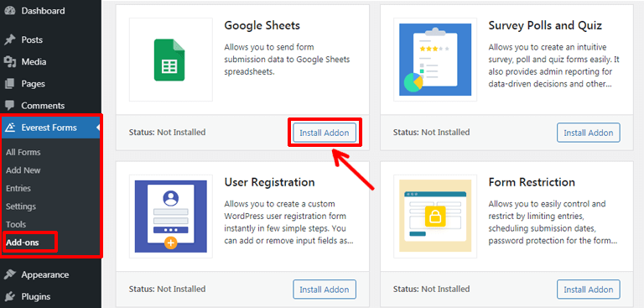The width and height of the screenshot is (644, 308).
Task: Go to All Forms submenu
Action: click(23, 152)
